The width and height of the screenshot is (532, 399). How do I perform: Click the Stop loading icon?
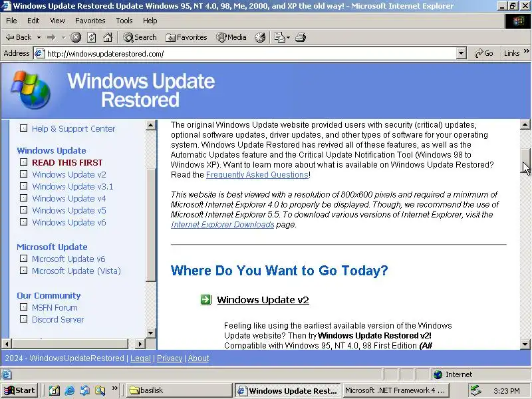pyautogui.click(x=76, y=37)
